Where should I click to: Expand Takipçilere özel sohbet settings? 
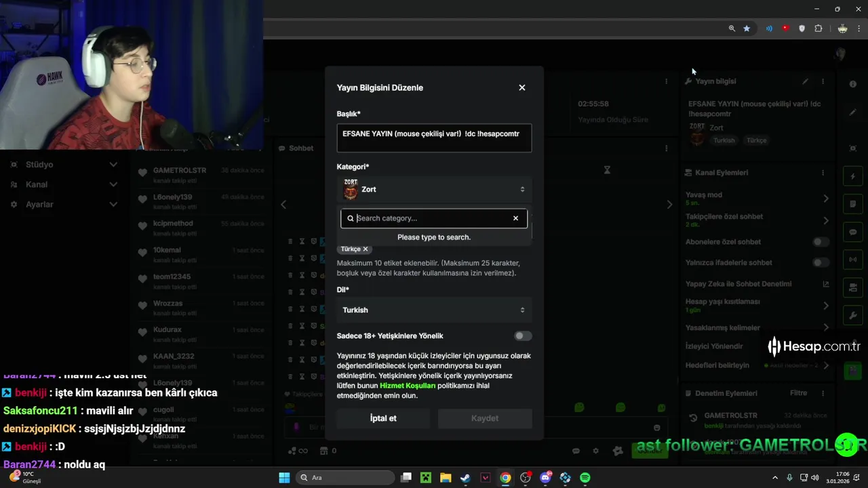[x=826, y=220]
